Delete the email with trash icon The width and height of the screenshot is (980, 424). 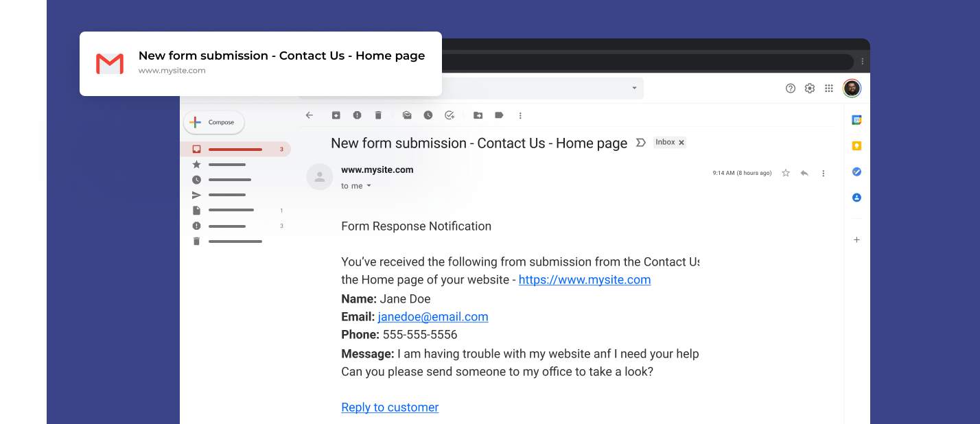[x=378, y=115]
